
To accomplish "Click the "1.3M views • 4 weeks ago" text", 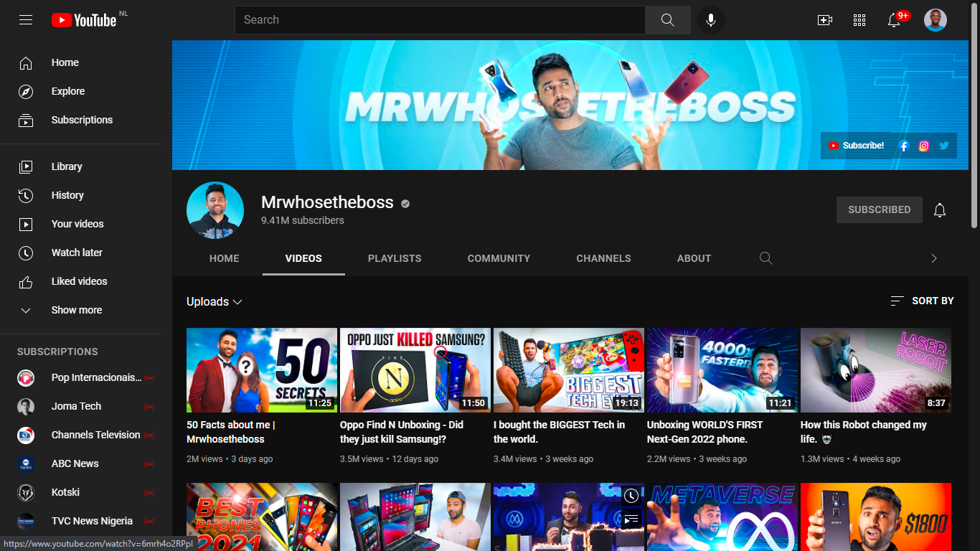I will pos(850,459).
